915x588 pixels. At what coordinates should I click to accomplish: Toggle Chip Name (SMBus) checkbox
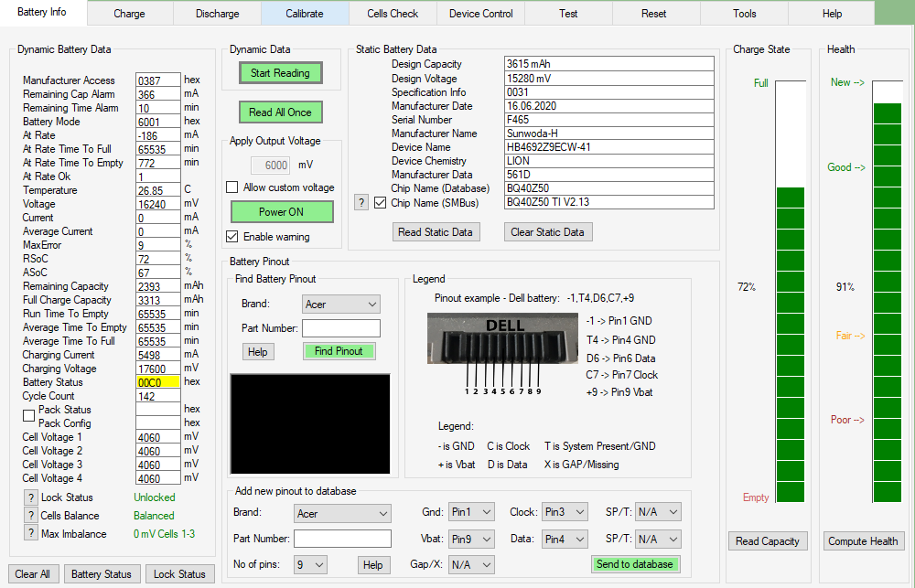[x=381, y=202]
